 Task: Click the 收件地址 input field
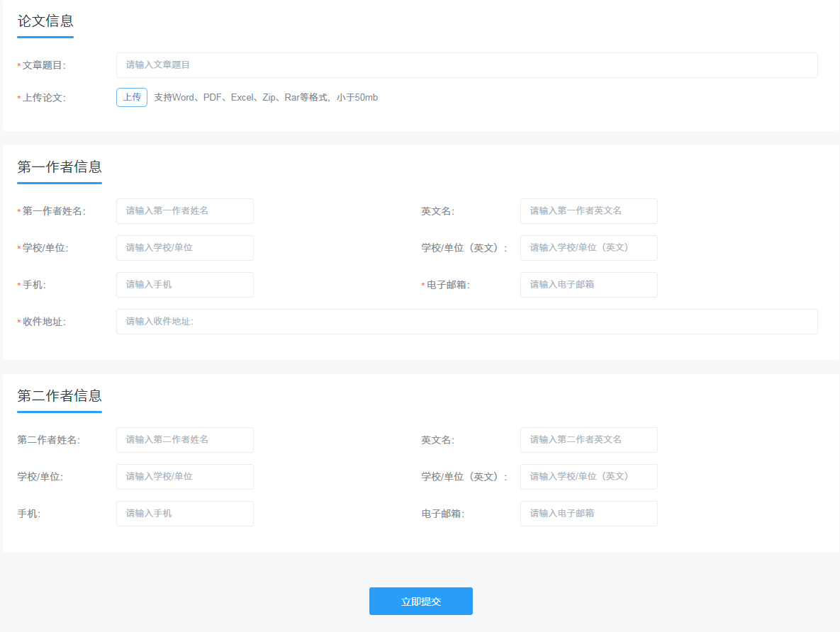(466, 322)
